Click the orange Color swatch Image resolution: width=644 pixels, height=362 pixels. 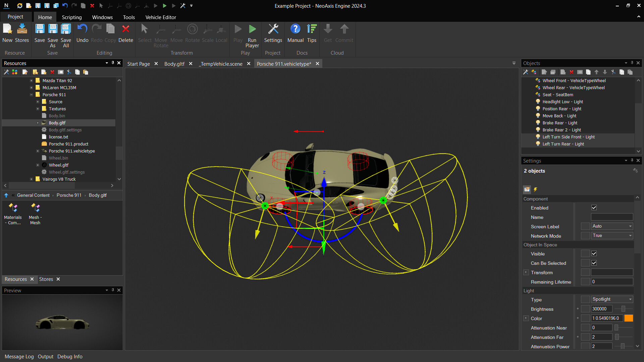629,318
